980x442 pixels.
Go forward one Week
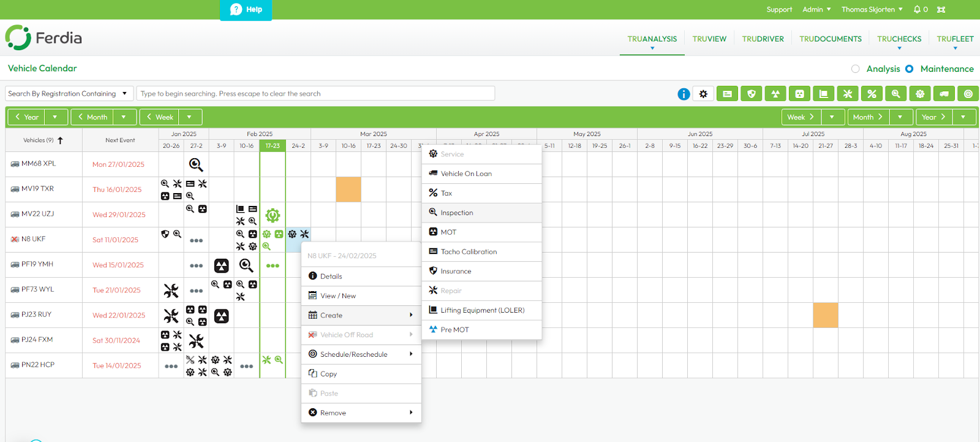801,117
